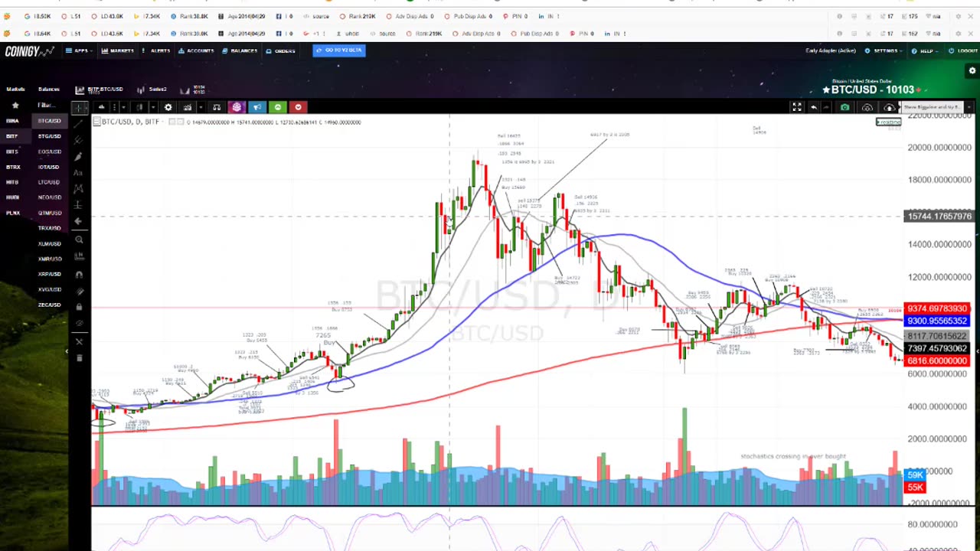Select the prediction/measure tool below the pattern tool
Viewport: 980px width, 551px height.
tap(79, 204)
